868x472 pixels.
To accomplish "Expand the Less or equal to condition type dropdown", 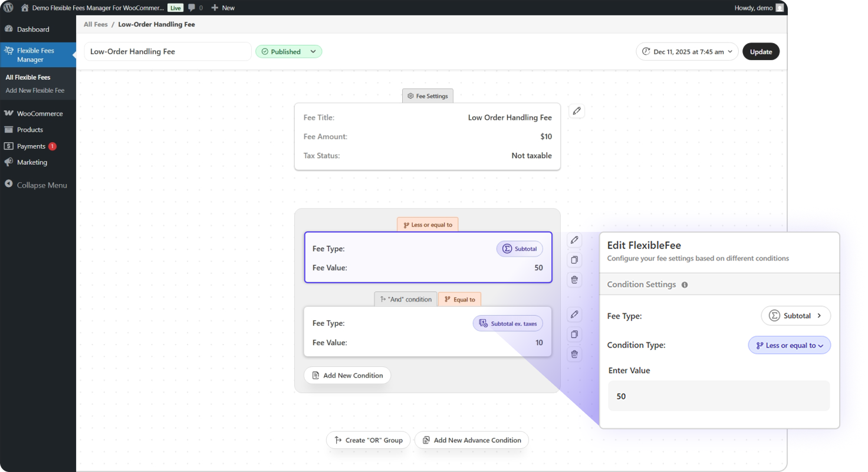I will 789,346.
